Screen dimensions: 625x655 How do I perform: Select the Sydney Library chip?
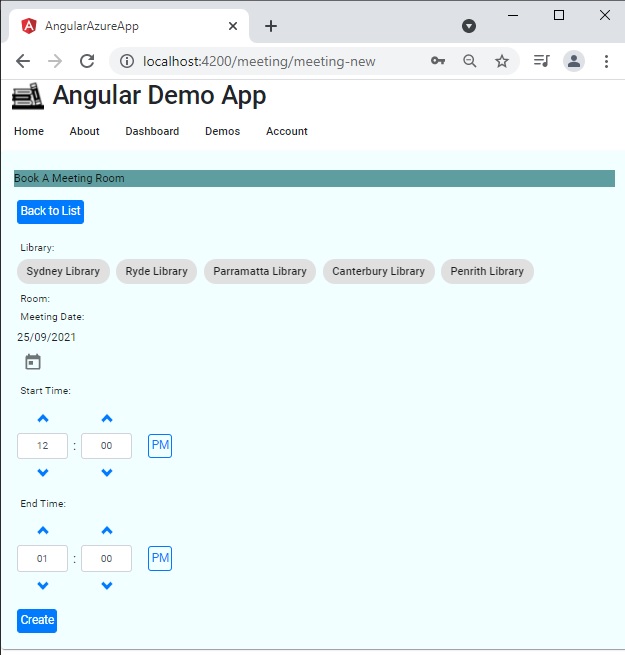(63, 272)
